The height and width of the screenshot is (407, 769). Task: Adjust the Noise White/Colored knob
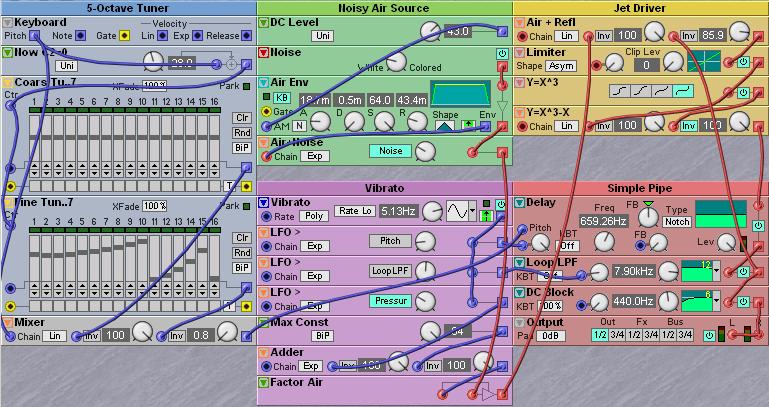[396, 62]
